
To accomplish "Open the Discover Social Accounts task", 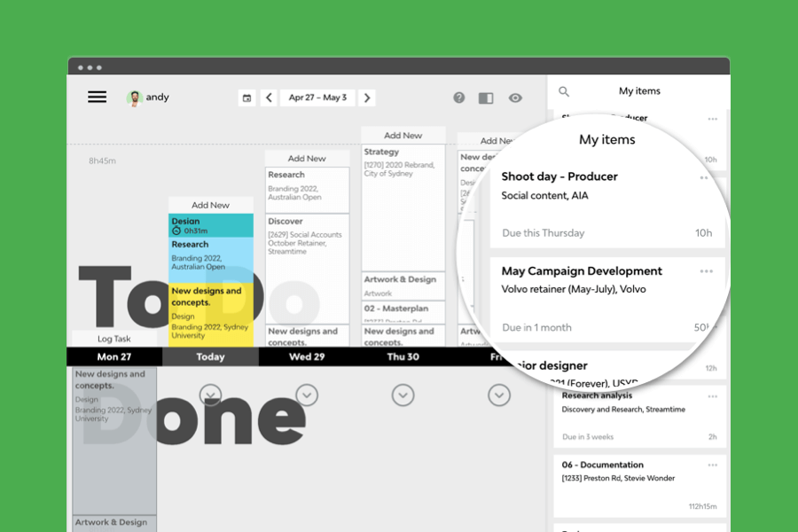I will pos(308,269).
